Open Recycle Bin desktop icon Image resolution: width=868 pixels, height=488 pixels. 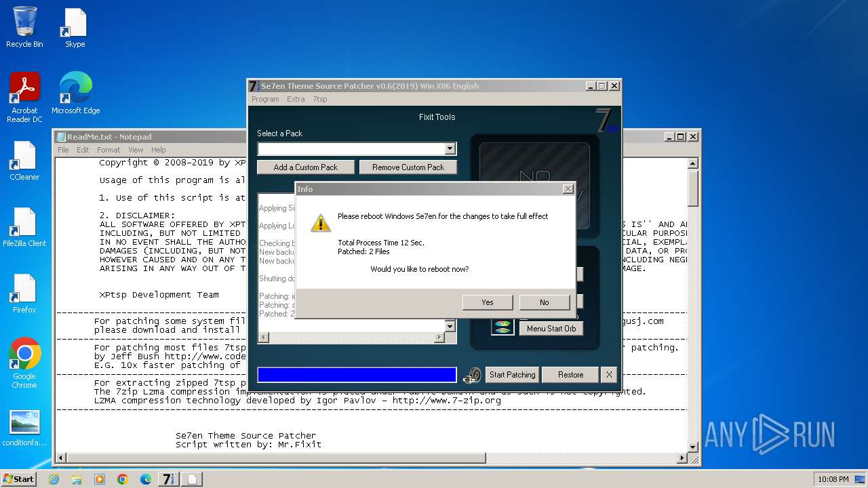click(24, 27)
